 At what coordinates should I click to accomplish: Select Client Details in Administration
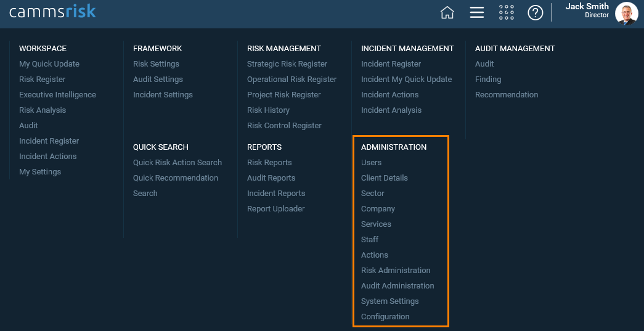tap(385, 178)
